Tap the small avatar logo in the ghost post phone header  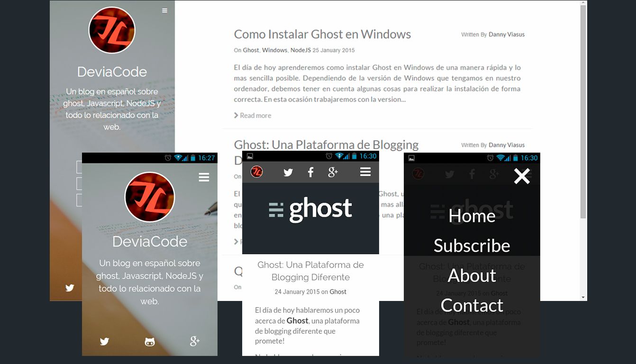257,172
